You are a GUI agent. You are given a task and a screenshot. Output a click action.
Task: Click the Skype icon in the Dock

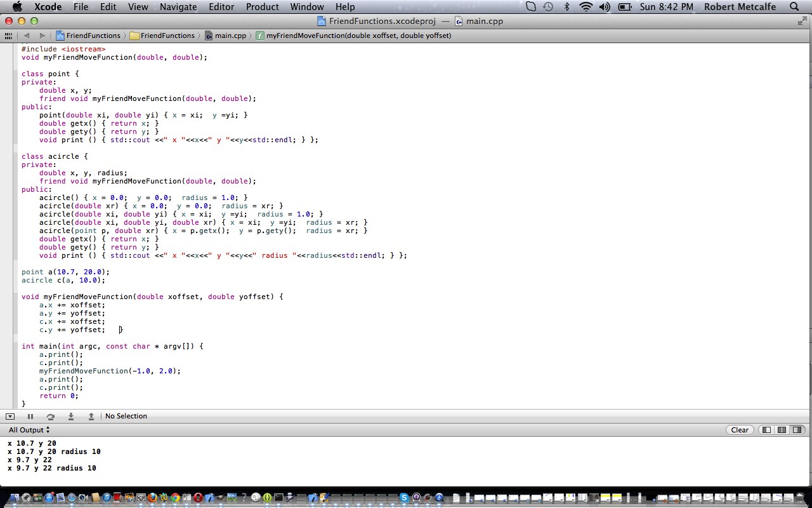[404, 497]
